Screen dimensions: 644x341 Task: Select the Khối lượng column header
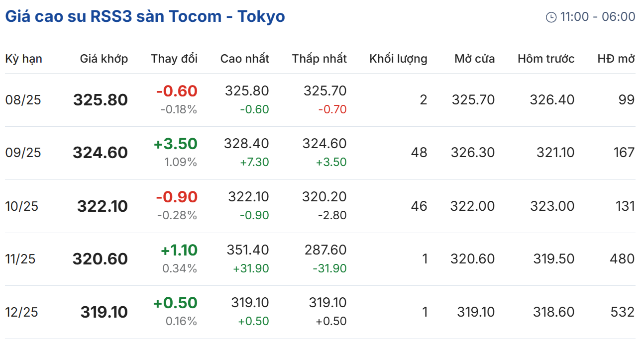point(398,59)
